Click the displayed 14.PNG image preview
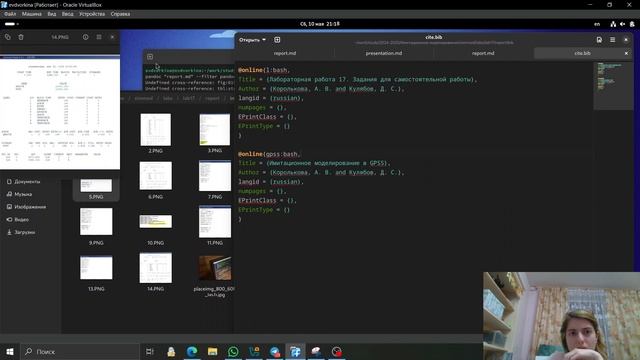This screenshot has width=640, height=360. click(x=60, y=112)
